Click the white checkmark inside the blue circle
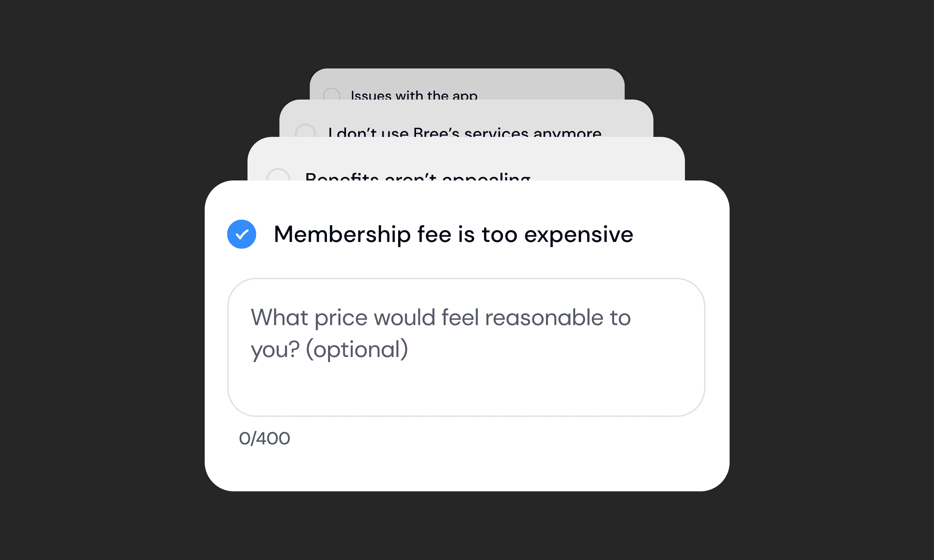Screen dimensions: 934x560 242,234
